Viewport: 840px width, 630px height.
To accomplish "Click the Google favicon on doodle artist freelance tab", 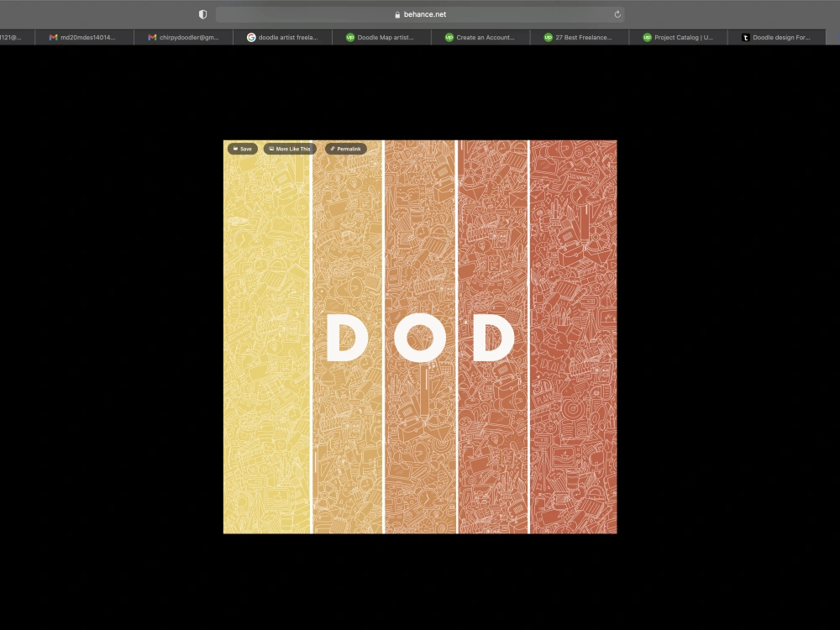I will click(x=250, y=37).
